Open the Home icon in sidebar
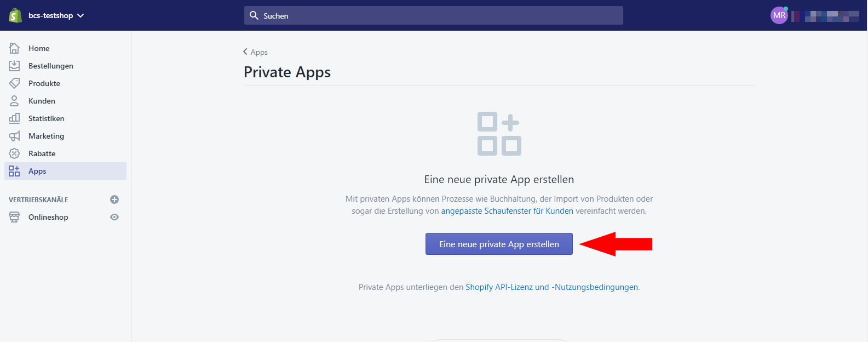868x342 pixels. (x=14, y=48)
